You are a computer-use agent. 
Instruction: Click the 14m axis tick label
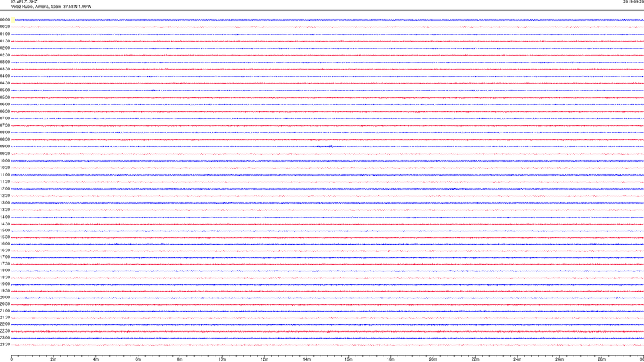tap(307, 359)
